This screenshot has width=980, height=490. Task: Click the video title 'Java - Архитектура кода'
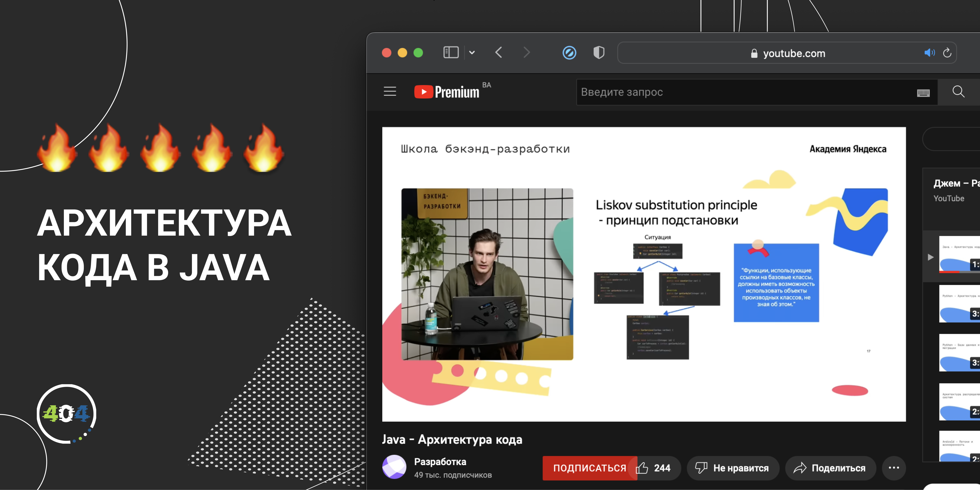[452, 439]
